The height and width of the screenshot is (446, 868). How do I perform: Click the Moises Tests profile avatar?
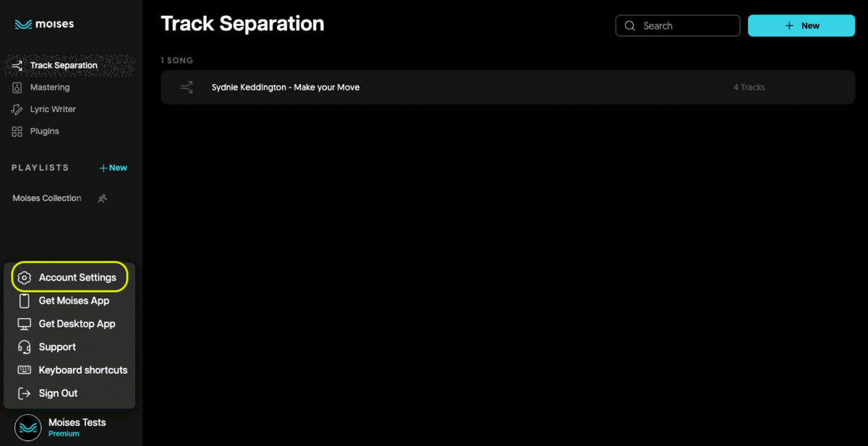28,428
